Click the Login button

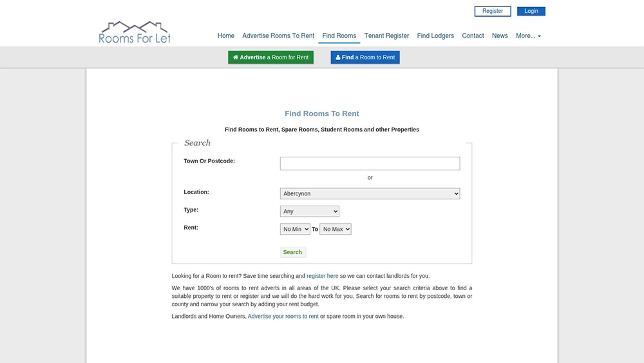click(x=531, y=11)
